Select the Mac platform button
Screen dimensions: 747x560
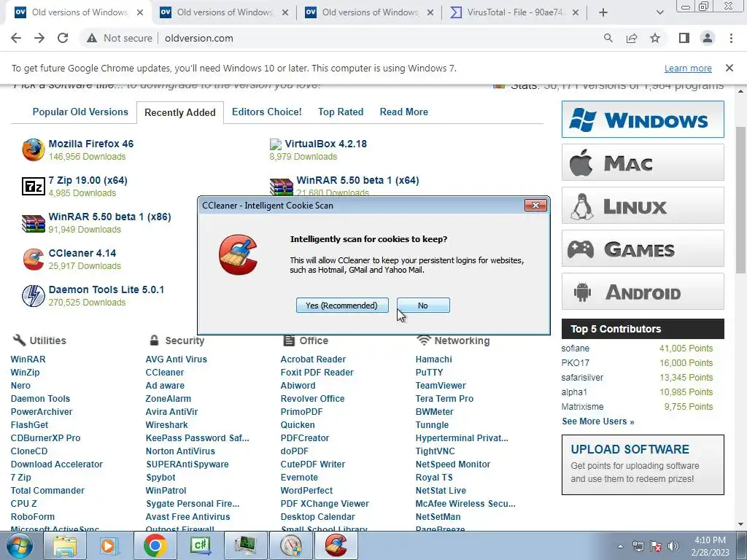coord(643,163)
